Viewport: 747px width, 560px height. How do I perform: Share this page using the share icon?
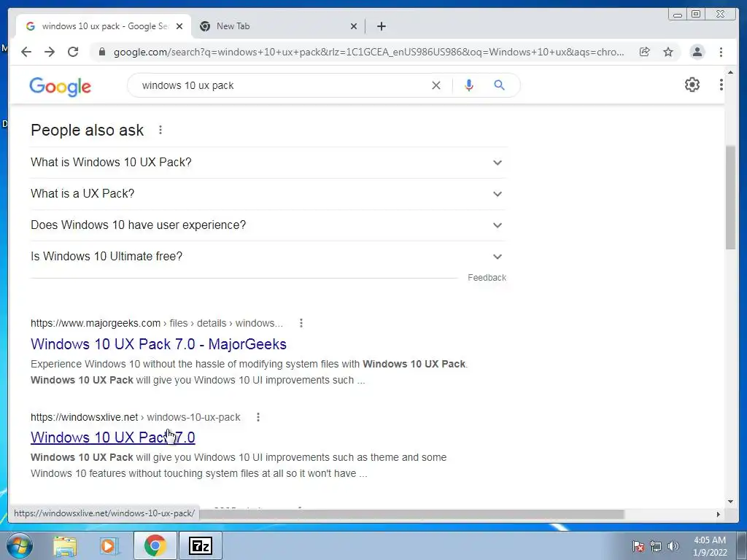tap(645, 52)
